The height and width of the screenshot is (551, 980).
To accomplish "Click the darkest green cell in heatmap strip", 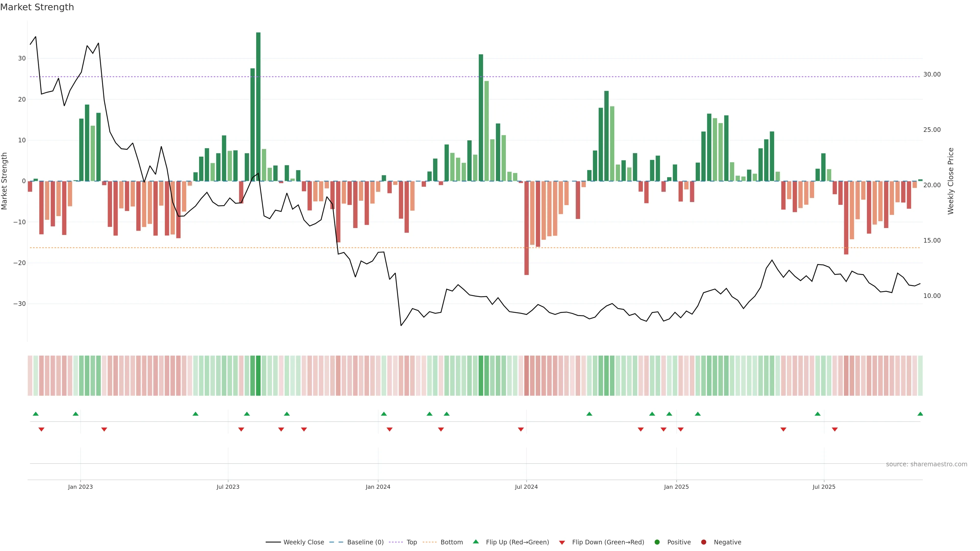I will click(x=258, y=376).
